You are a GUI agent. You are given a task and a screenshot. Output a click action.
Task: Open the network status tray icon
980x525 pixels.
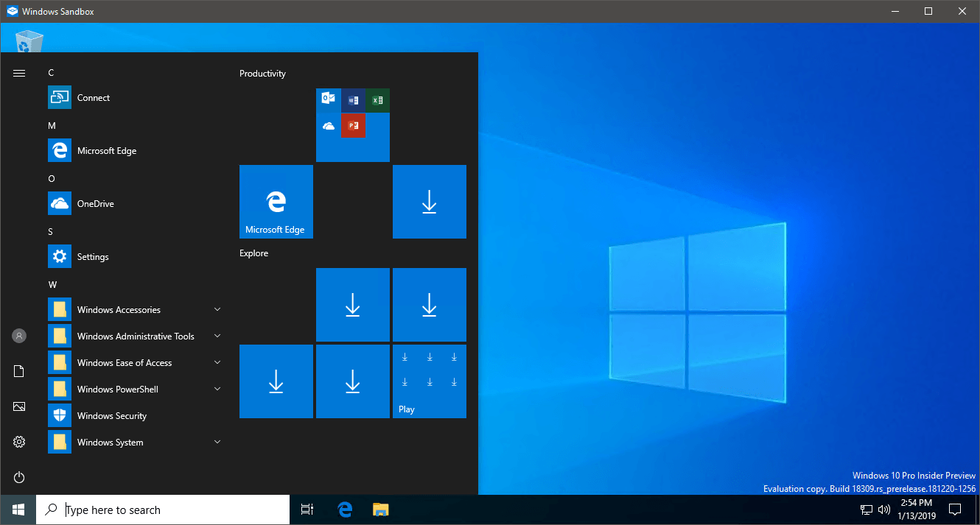point(867,510)
